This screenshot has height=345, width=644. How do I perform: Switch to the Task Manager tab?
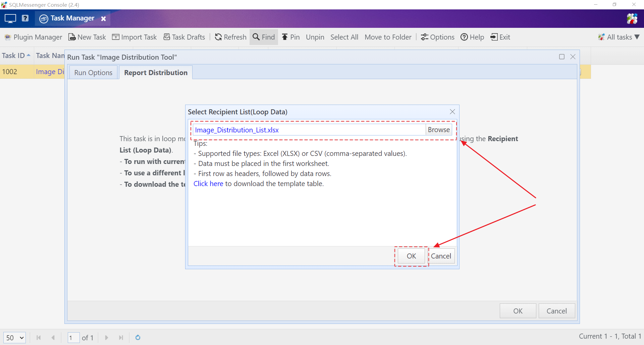[72, 18]
